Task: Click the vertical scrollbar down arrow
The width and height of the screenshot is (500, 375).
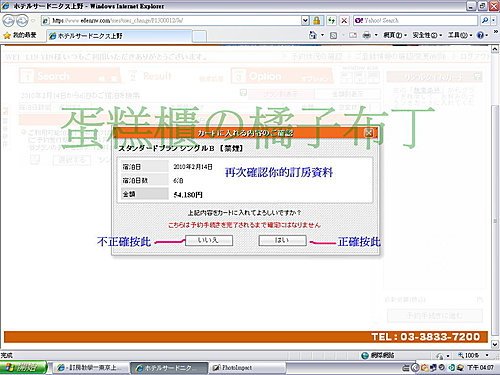Action: pyautogui.click(x=495, y=344)
